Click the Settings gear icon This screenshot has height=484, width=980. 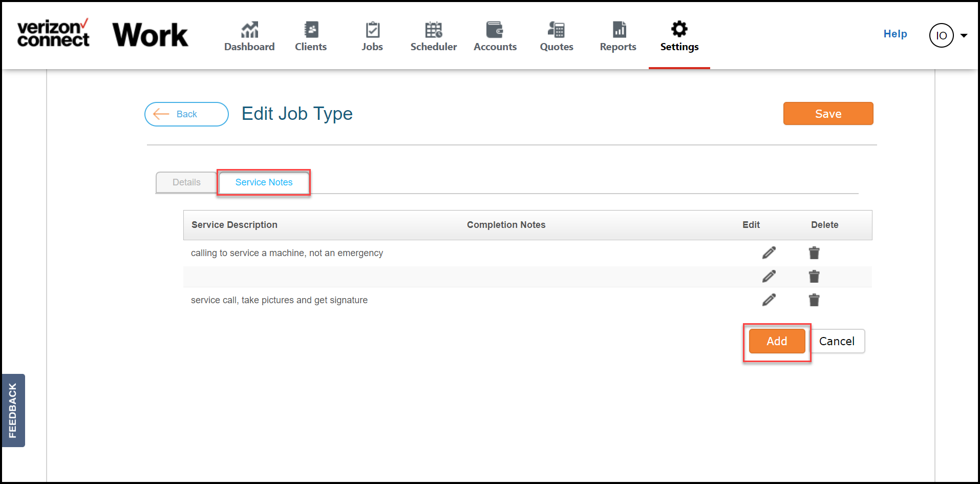click(679, 29)
